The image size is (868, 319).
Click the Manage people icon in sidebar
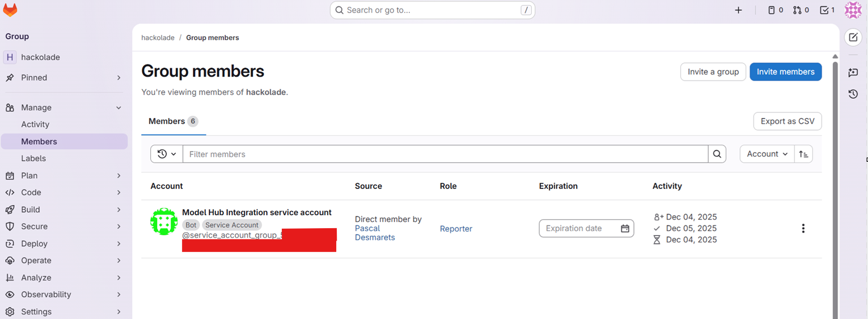(10, 108)
